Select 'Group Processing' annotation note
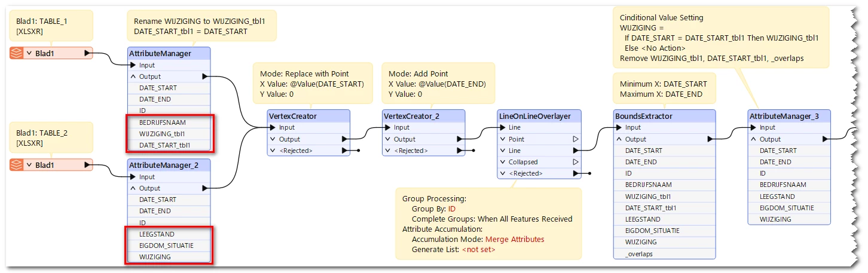The height and width of the screenshot is (273, 868). click(488, 223)
